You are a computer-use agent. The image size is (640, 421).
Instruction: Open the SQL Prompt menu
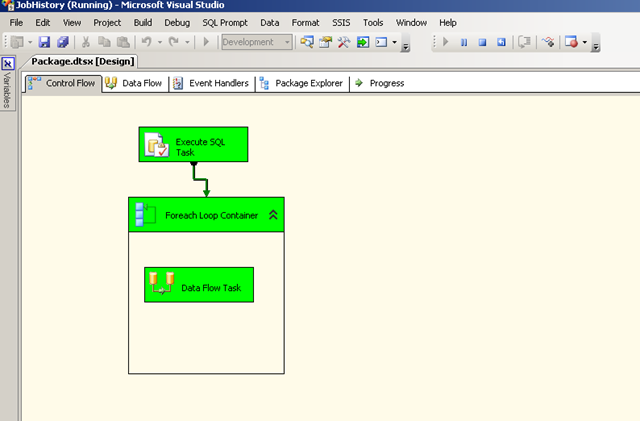tap(225, 23)
